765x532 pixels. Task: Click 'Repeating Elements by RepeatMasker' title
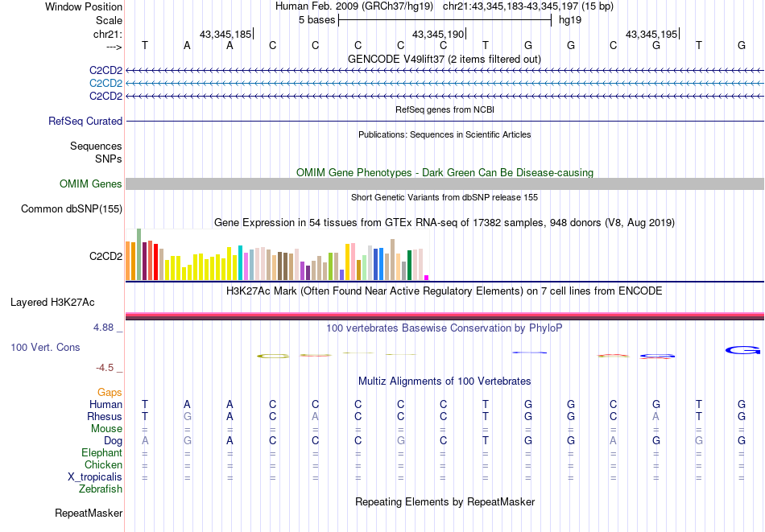pos(445,501)
